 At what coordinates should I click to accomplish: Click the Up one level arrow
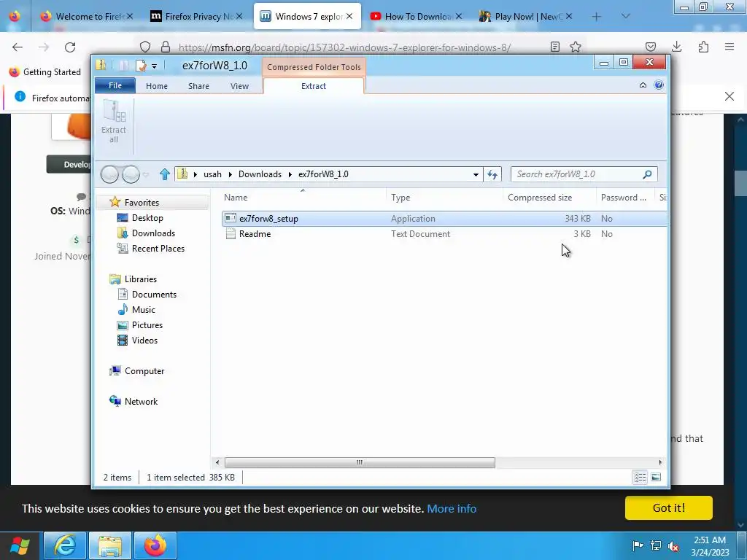coord(165,174)
